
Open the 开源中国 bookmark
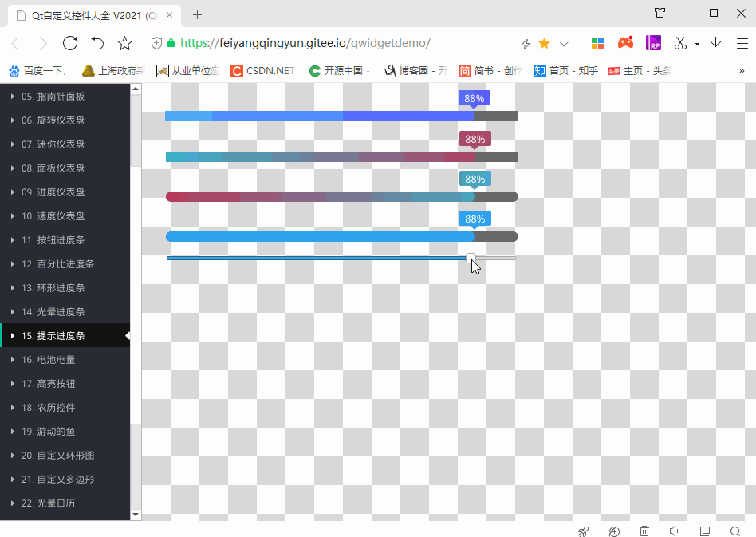(339, 70)
